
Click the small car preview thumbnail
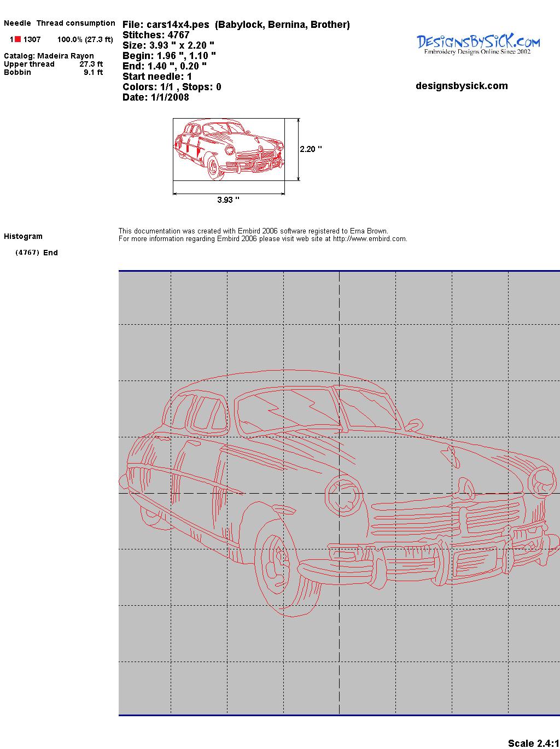click(229, 149)
